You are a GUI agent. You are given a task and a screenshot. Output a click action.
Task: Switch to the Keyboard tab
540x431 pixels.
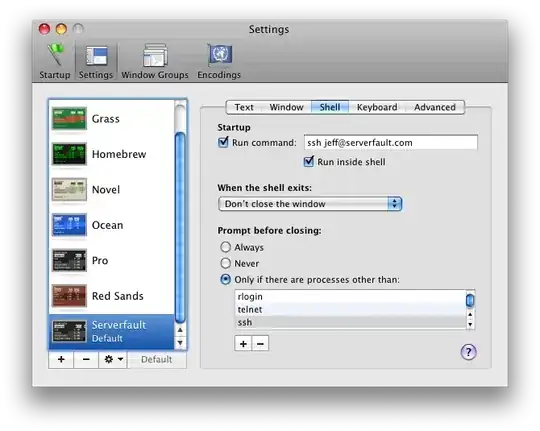tap(377, 107)
